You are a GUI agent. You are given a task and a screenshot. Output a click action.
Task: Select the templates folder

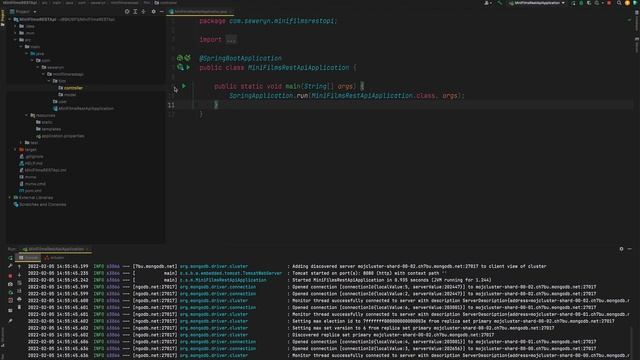51,129
